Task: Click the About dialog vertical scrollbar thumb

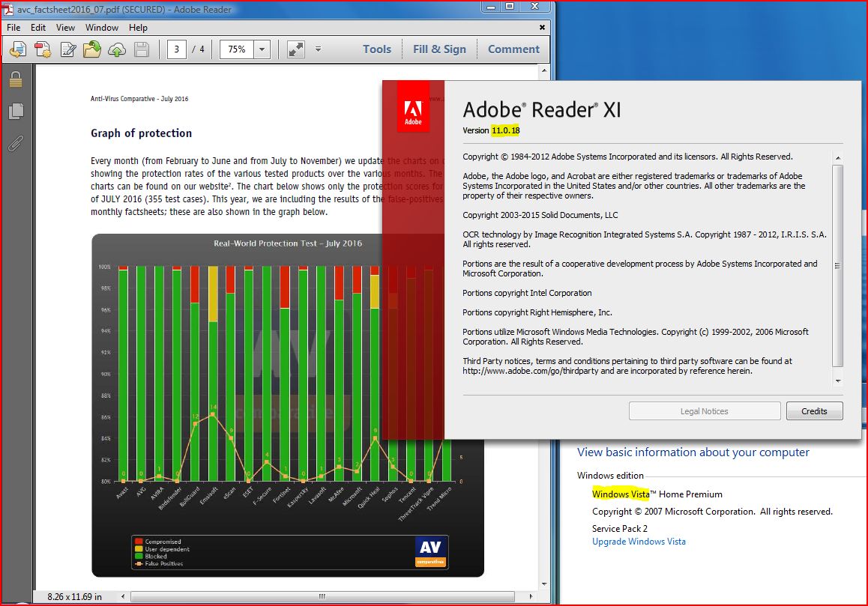Action: [838, 266]
